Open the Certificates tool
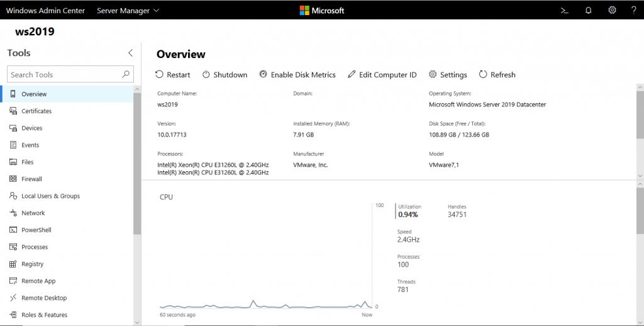This screenshot has height=326, width=644. click(67, 111)
